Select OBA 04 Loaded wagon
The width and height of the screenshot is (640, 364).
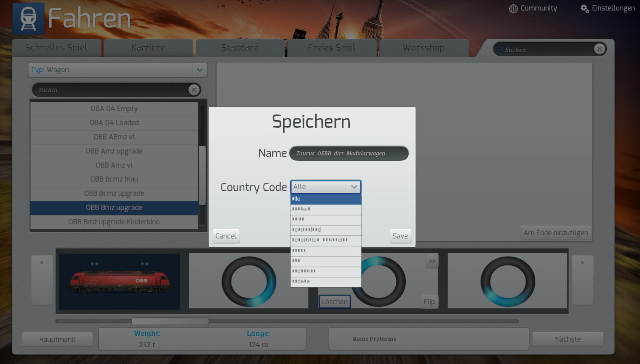[x=114, y=123]
